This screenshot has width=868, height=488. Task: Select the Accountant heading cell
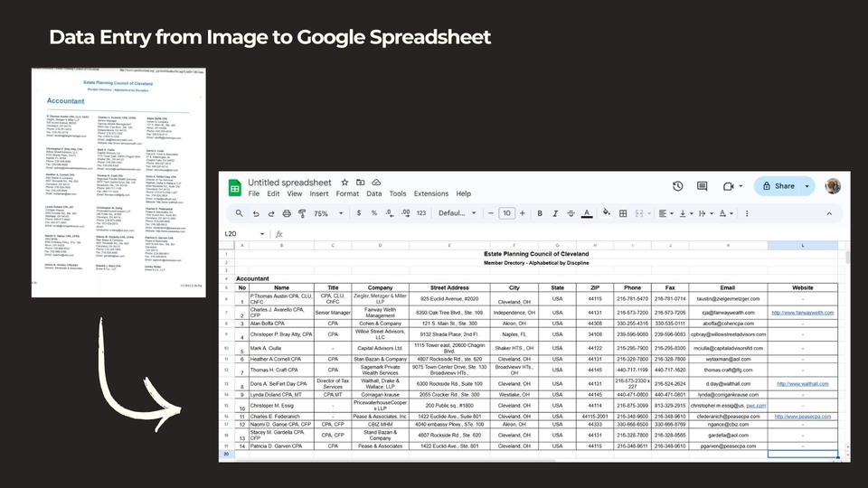(252, 278)
